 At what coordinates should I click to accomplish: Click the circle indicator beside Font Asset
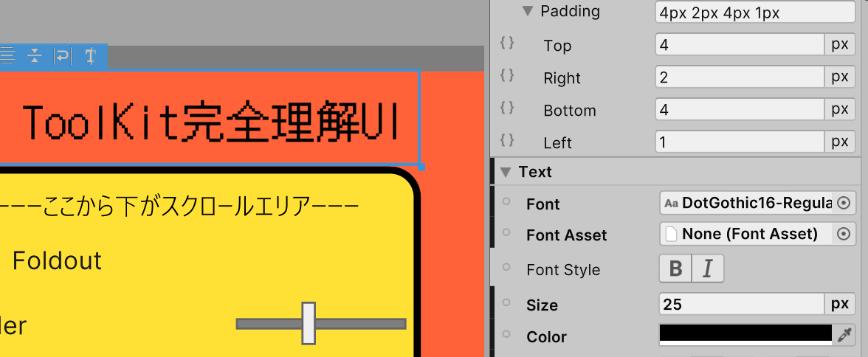[x=506, y=232]
